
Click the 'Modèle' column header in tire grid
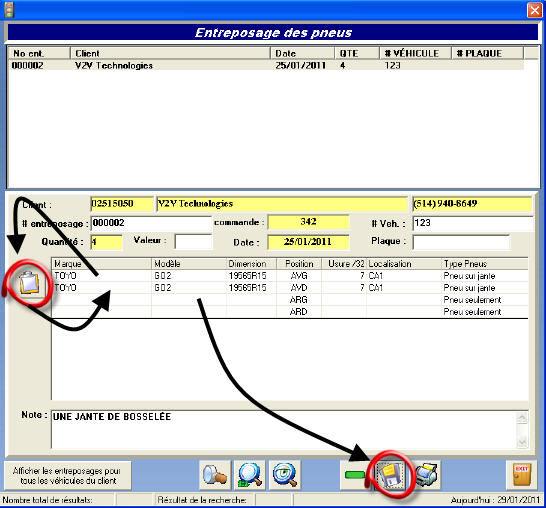point(189,264)
